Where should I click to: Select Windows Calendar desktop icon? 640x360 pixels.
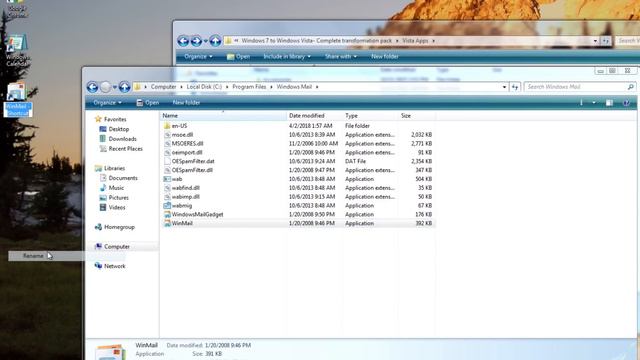(18, 50)
